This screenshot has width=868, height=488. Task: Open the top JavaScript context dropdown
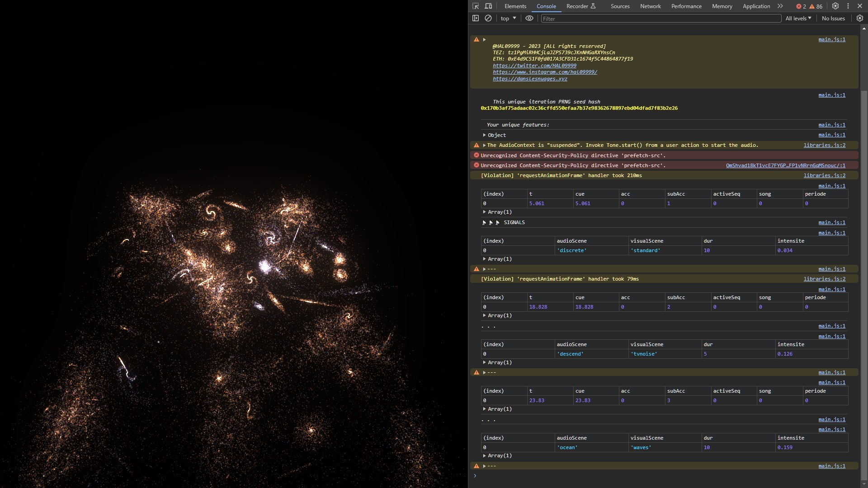click(508, 19)
